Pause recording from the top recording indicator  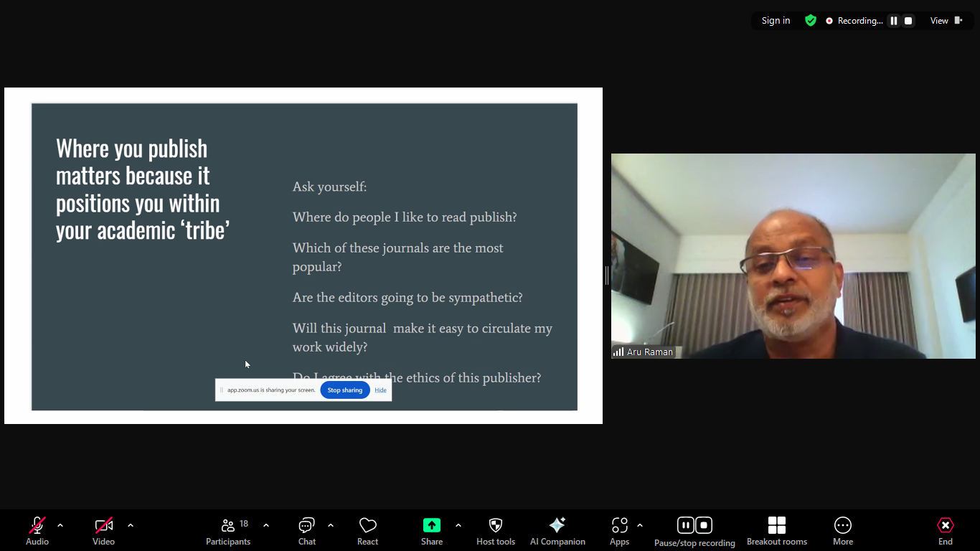tap(894, 21)
